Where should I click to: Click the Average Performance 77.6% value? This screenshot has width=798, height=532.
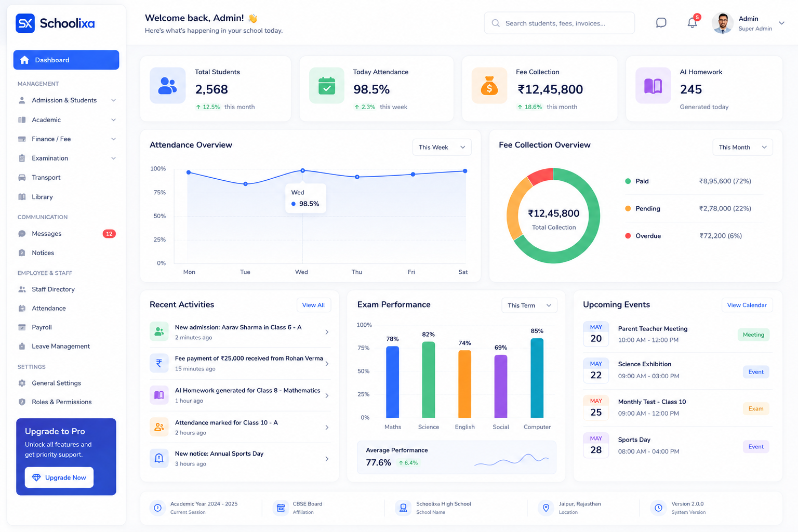tap(378, 462)
